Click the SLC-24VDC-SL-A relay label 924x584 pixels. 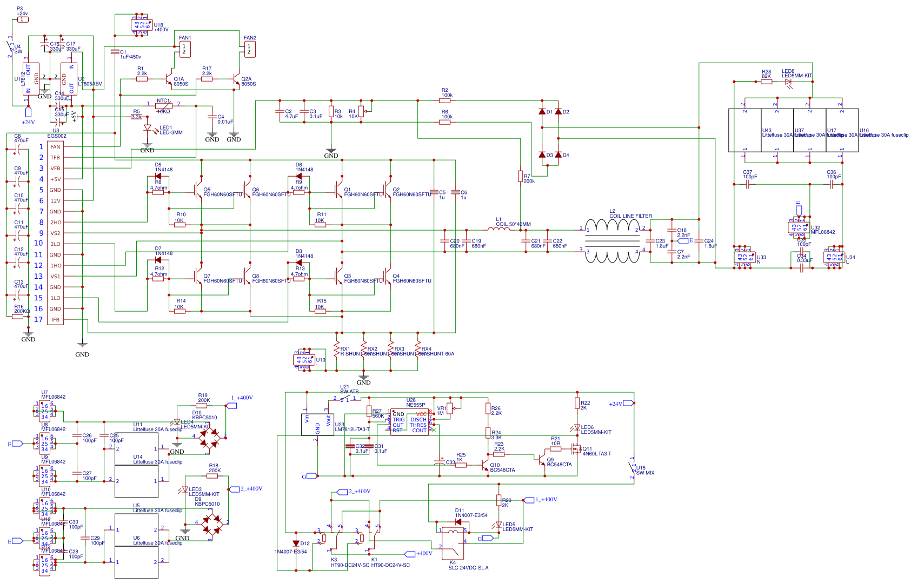[468, 568]
